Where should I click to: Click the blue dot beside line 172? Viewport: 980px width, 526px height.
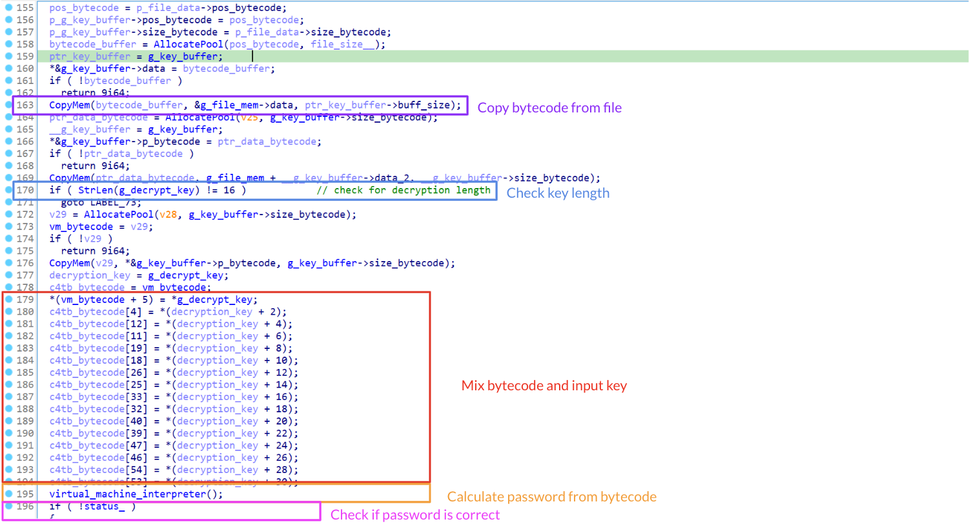click(9, 215)
